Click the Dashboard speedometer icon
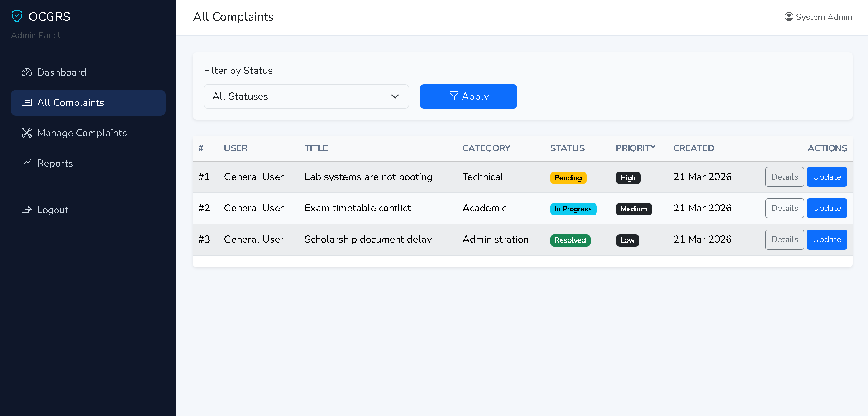868x416 pixels. pos(27,72)
